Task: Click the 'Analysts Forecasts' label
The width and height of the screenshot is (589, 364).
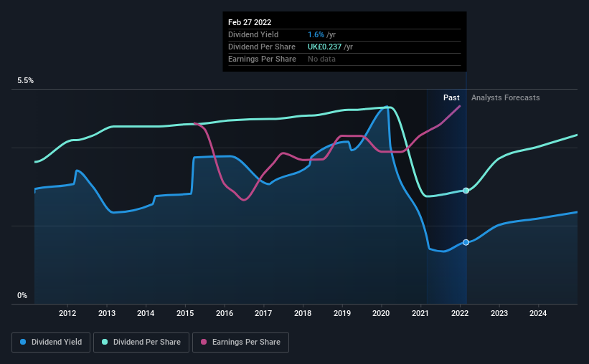Action: click(x=505, y=97)
